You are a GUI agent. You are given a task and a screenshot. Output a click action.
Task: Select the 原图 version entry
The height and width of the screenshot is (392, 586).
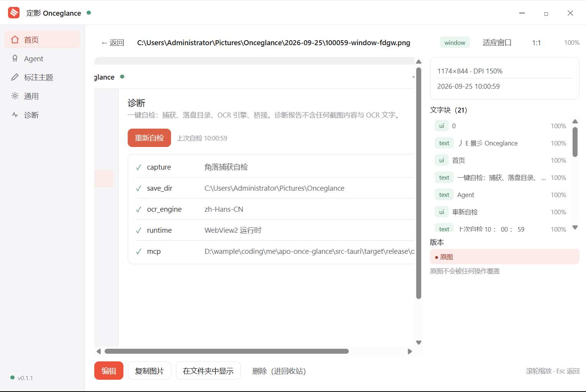pyautogui.click(x=504, y=257)
